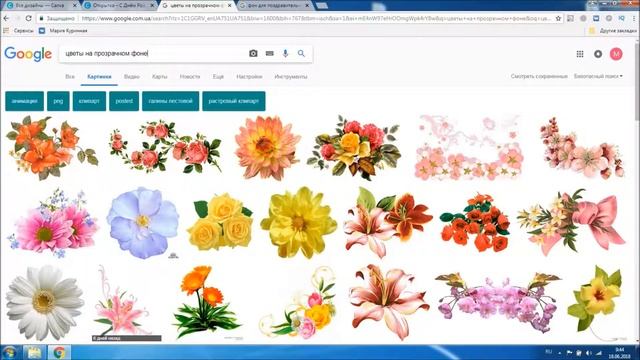Switch to the фон для поздравительной tab
The image size is (640, 360).
(274, 6)
